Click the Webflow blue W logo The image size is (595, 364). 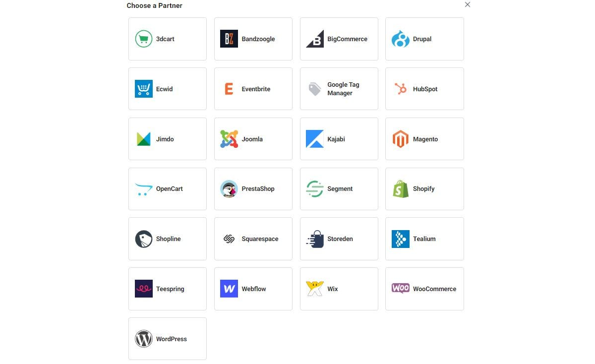[x=229, y=289]
